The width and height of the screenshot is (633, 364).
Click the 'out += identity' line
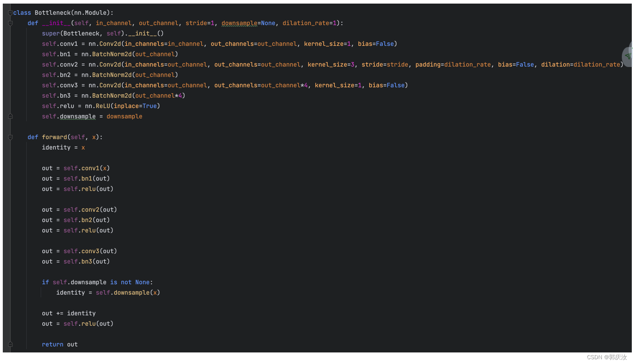click(x=69, y=313)
